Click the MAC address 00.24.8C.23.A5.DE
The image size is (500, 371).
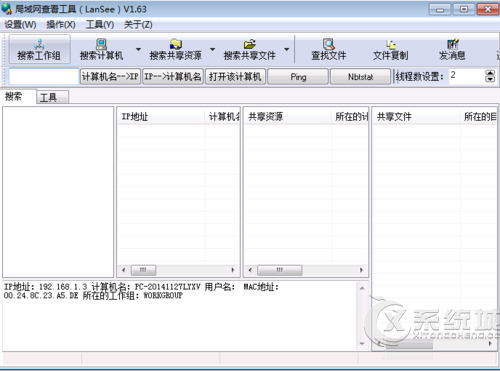tap(41, 296)
